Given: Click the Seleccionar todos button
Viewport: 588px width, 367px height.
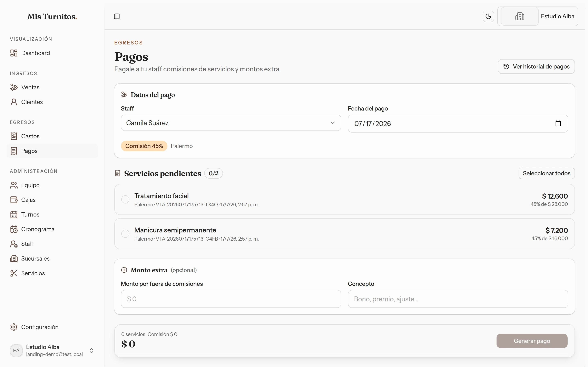Looking at the screenshot, I should click(546, 173).
